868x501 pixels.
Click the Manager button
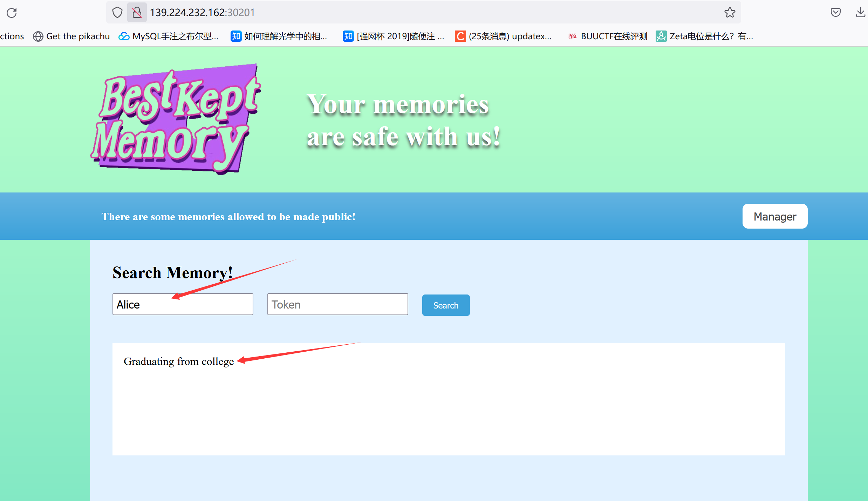tap(775, 217)
